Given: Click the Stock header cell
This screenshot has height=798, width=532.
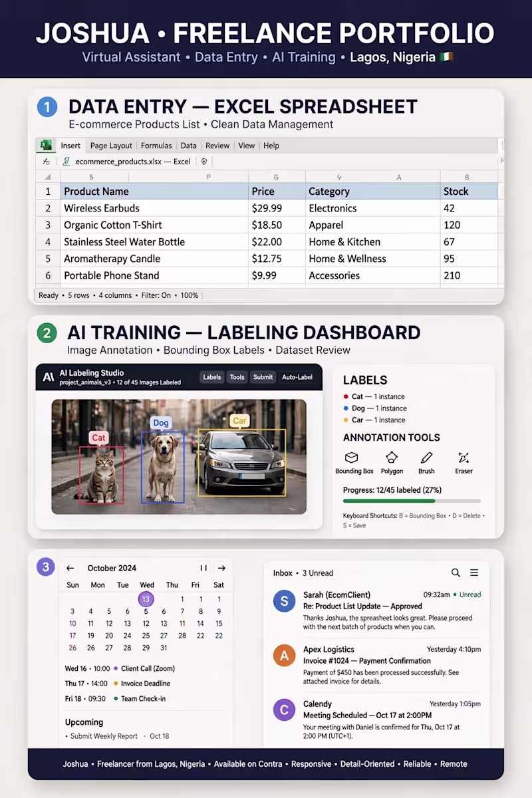Looking at the screenshot, I should [x=468, y=191].
